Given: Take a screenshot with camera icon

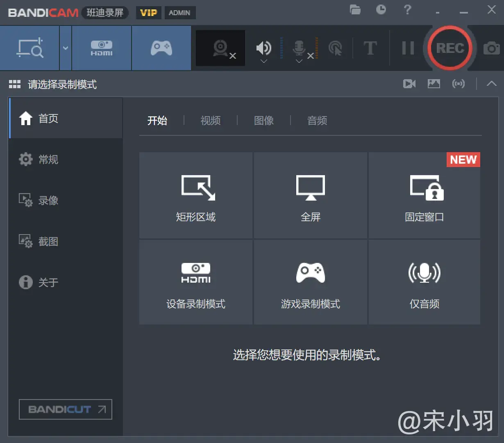Looking at the screenshot, I should tap(491, 48).
